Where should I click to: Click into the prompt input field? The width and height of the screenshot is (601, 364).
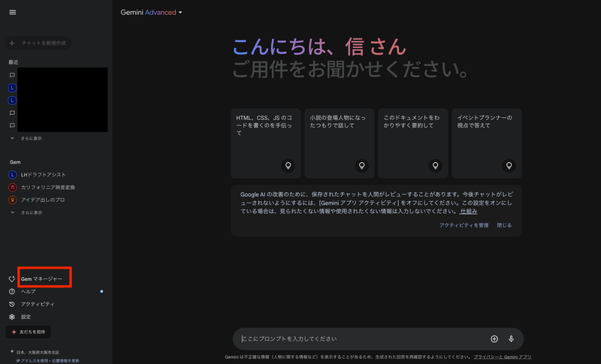pos(361,339)
